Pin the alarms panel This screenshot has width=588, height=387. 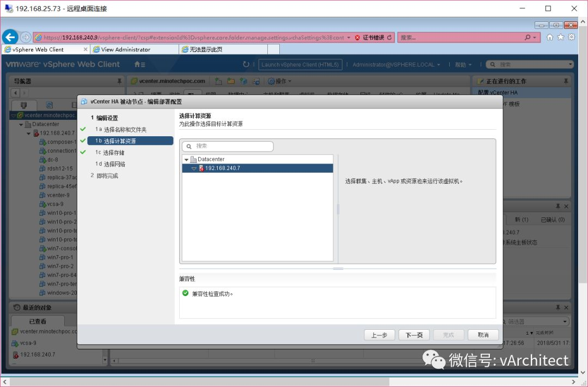click(558, 207)
